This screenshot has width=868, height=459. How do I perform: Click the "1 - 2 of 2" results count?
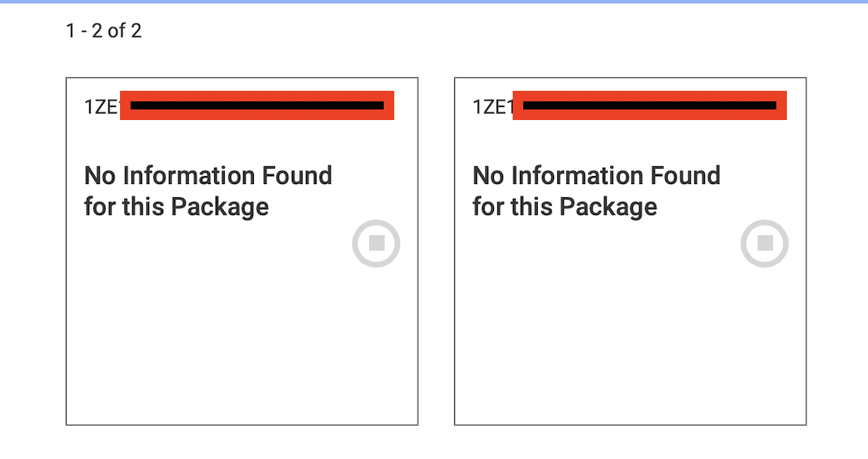(x=104, y=32)
